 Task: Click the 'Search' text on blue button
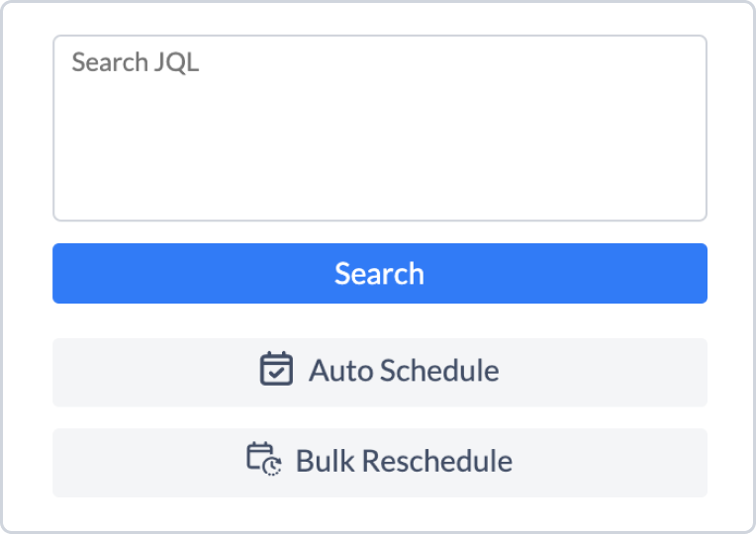point(379,273)
